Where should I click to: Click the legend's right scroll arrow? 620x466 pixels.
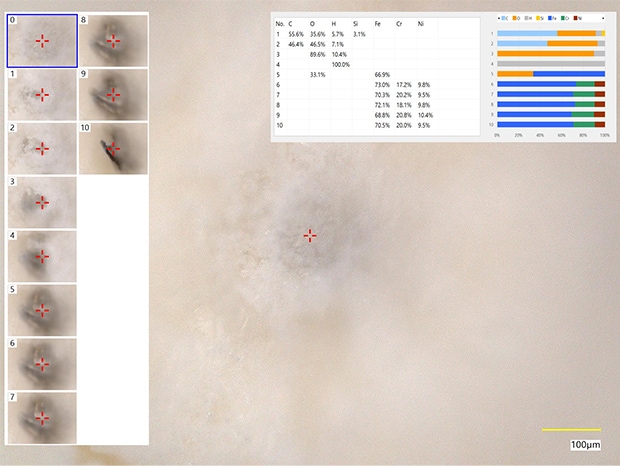(x=603, y=19)
